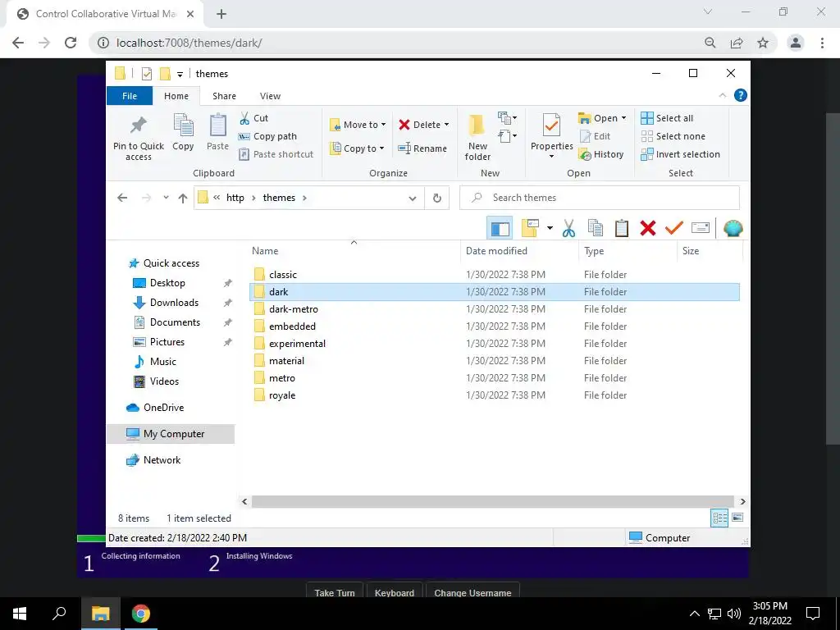840x630 pixels.
Task: Switch to the View ribbon tab
Action: (x=270, y=96)
